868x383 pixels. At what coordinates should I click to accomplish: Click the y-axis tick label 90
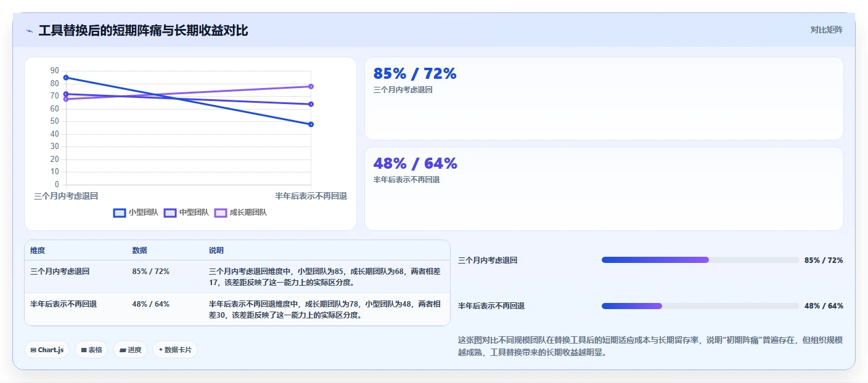[x=55, y=71]
